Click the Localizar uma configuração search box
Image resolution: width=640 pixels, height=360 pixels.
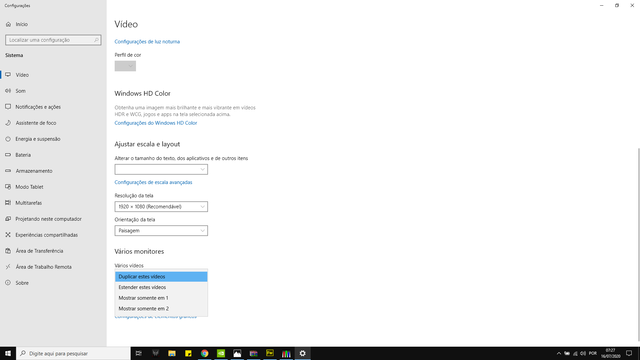coord(53,40)
